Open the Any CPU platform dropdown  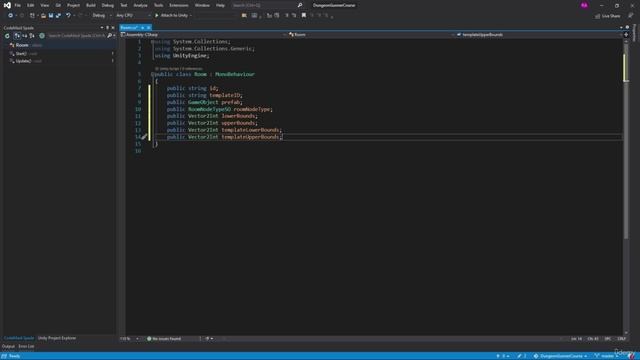133,16
